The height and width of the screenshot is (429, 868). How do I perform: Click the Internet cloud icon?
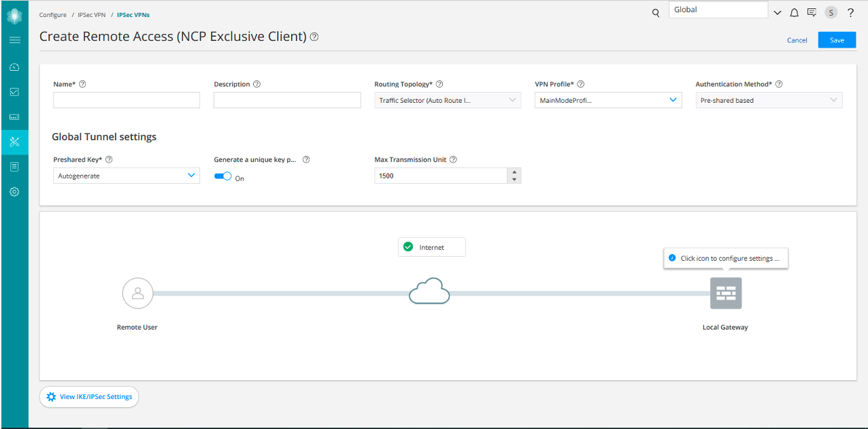[429, 292]
